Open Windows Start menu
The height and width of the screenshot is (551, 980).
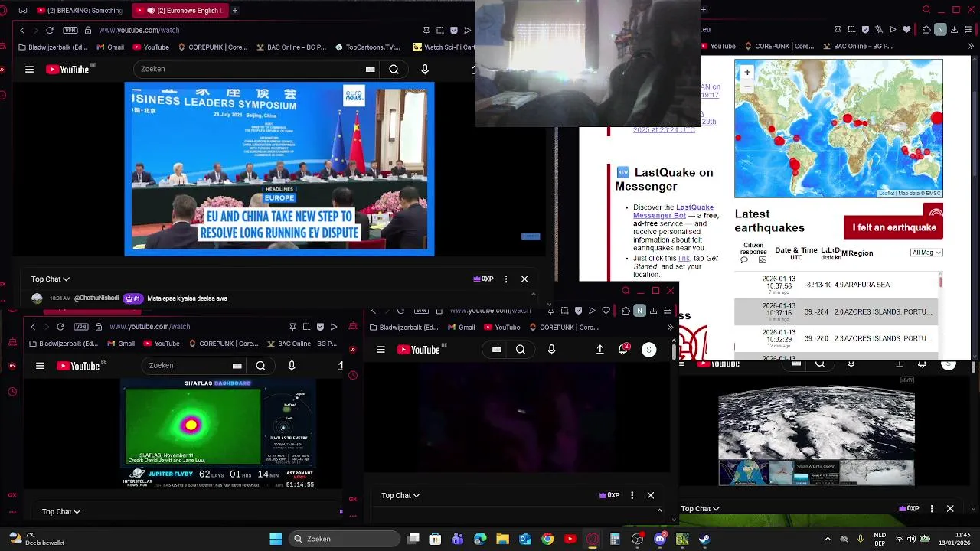coord(276,539)
